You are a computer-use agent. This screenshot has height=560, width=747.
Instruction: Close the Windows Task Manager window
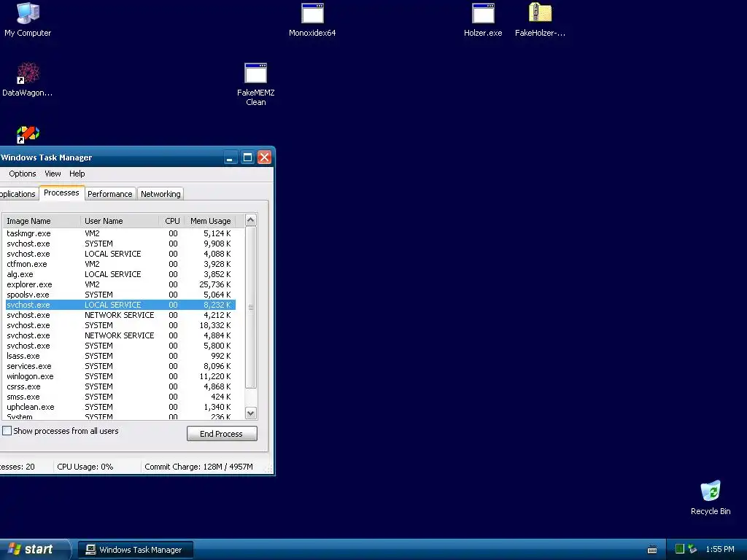click(264, 157)
